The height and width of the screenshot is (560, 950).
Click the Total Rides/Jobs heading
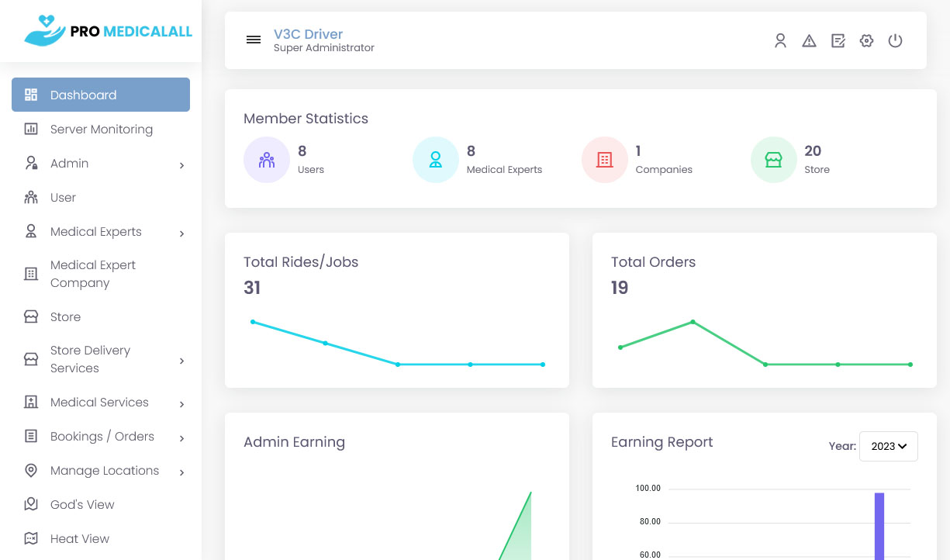click(301, 262)
